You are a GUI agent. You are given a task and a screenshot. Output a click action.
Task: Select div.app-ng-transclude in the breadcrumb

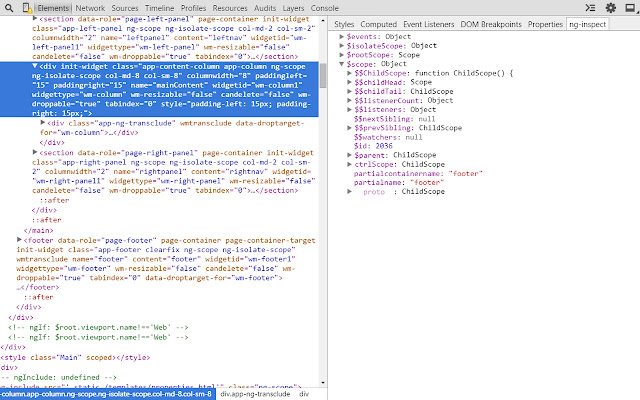click(x=256, y=394)
